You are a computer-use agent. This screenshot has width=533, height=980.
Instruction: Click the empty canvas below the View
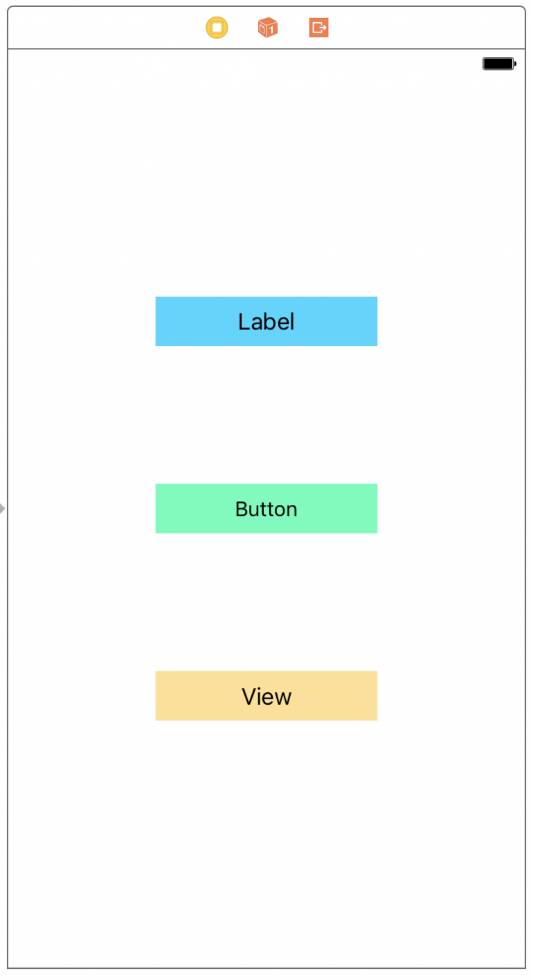point(266,832)
